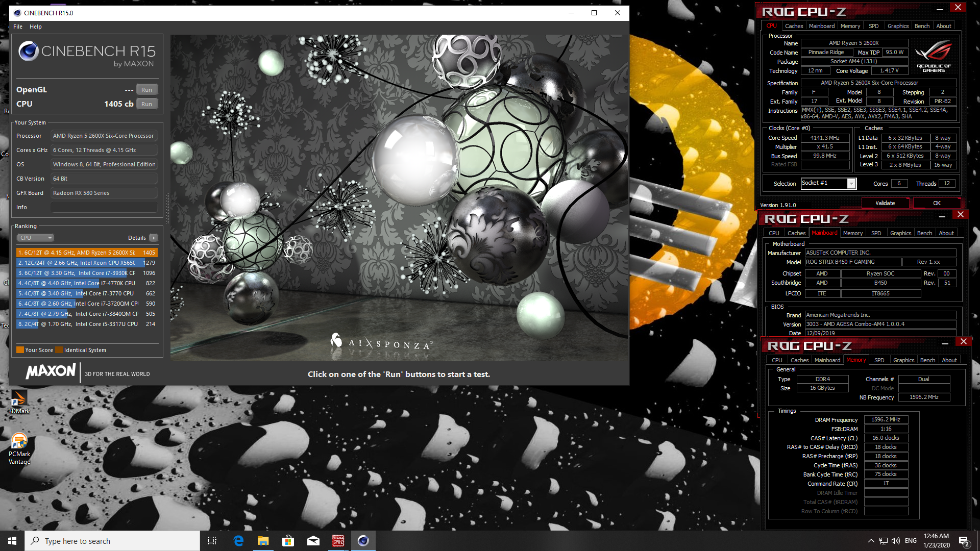This screenshot has height=551, width=980.
Task: Launch Microsoft Edge from the taskbar
Action: (238, 541)
